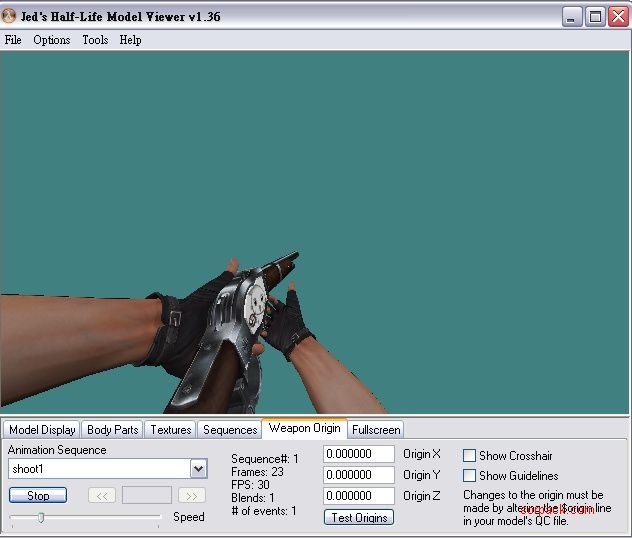
Task: Minimize the Model Viewer window
Action: (572, 16)
